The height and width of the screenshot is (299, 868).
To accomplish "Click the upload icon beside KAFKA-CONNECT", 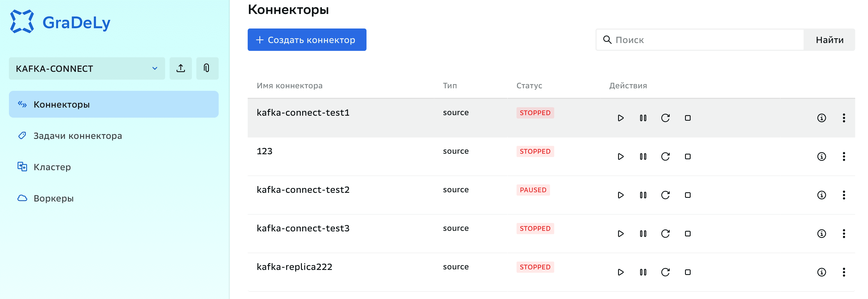I will (181, 68).
